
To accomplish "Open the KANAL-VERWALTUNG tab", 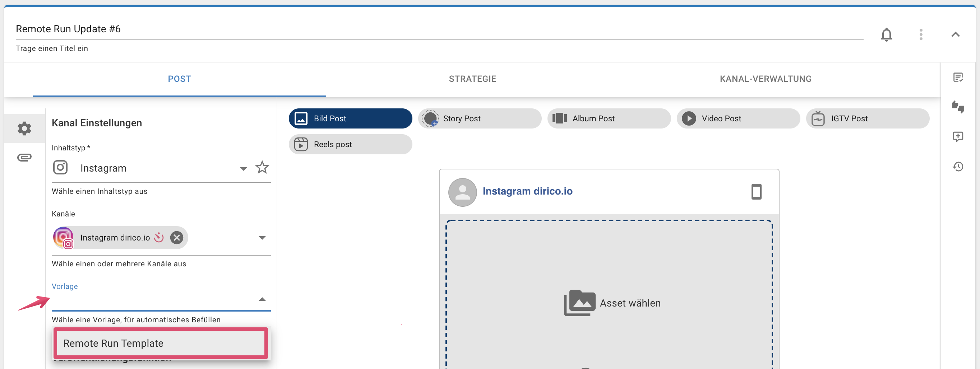I will (765, 79).
